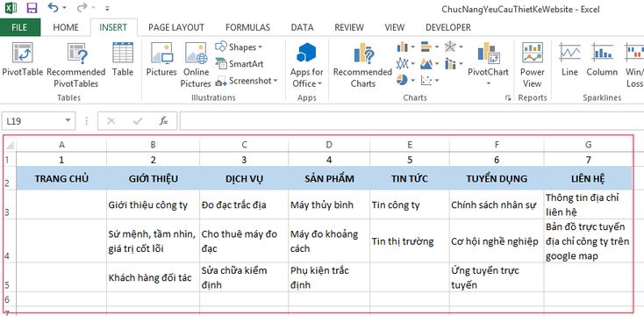Select row 3 header

pos(7,205)
